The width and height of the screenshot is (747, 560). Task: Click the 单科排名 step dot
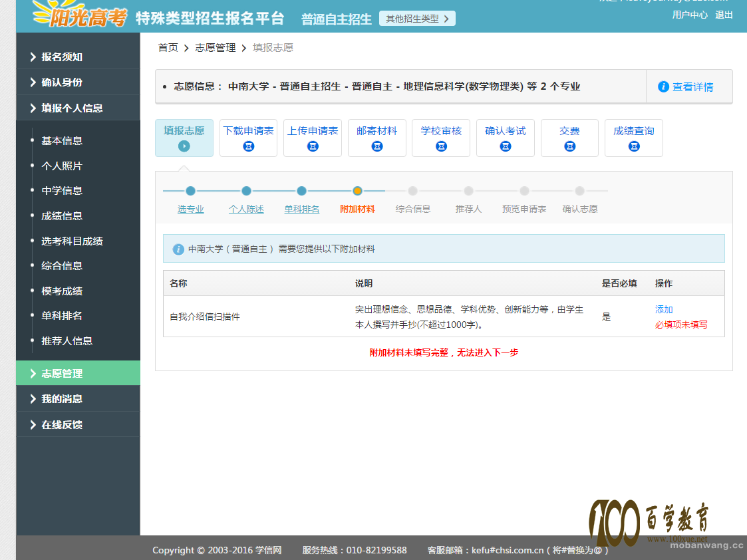[301, 191]
